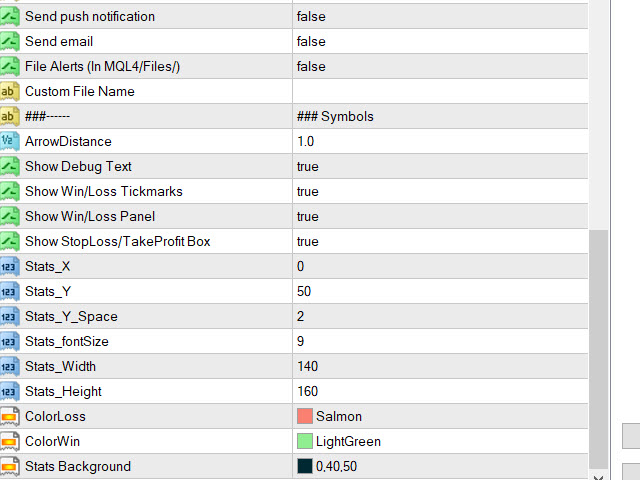640x480 pixels.
Task: Click the boolean icon next to Send email
Action: [9, 42]
